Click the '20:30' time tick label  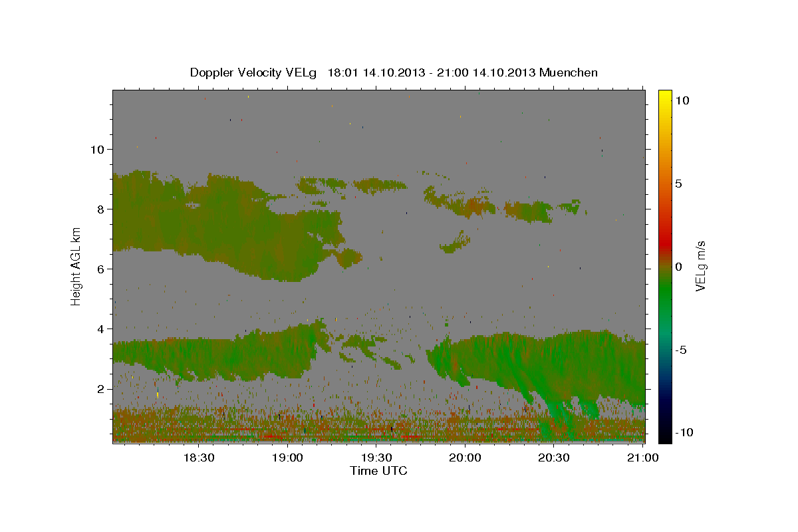coord(553,458)
